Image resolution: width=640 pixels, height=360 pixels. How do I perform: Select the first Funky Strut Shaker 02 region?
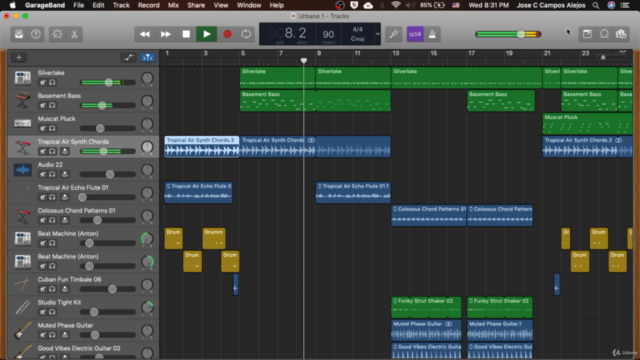426,307
